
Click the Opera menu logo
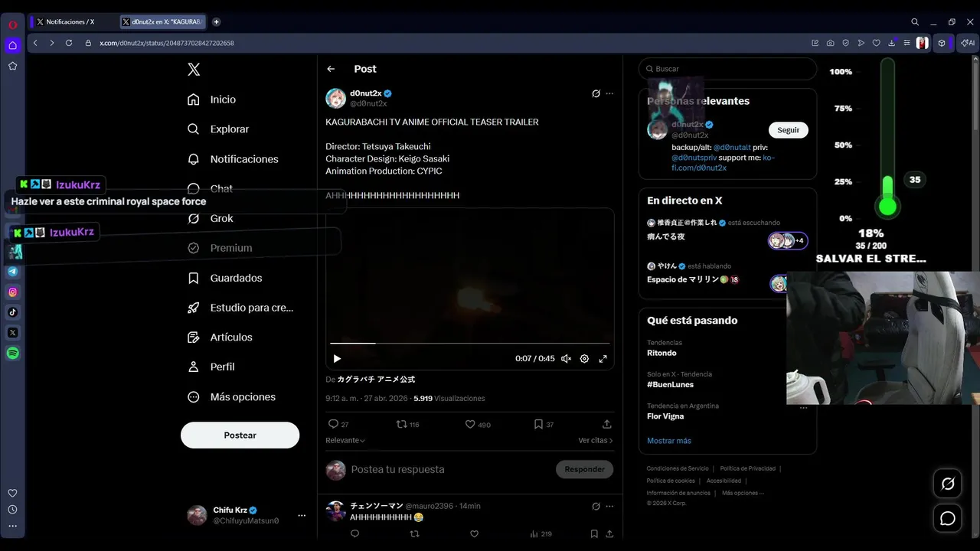point(12,24)
